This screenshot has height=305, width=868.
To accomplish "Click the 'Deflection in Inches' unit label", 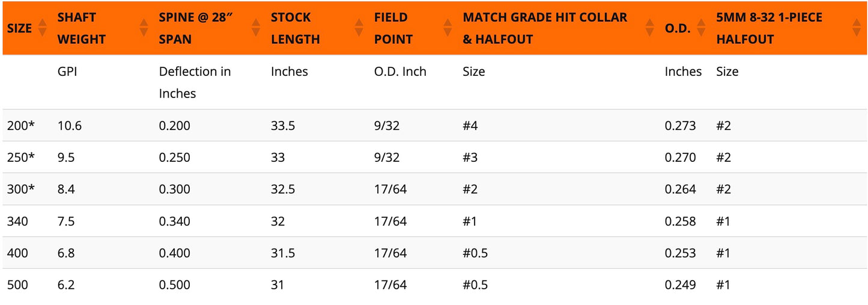I will [195, 82].
